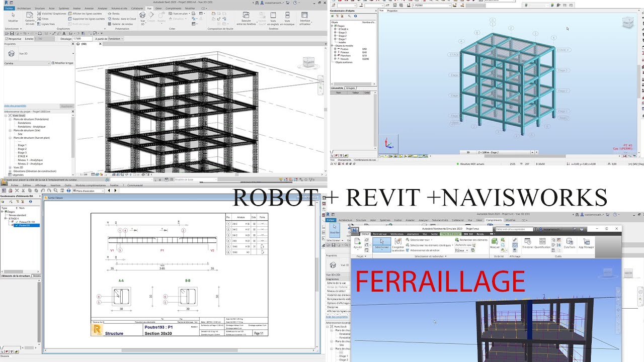The width and height of the screenshot is (644, 362).
Task: Open Quantification in Navisworks
Action: pos(542,244)
